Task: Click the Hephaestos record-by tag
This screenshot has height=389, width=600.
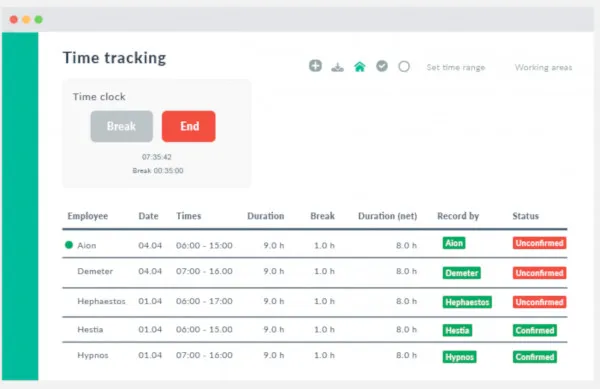Action: (467, 302)
